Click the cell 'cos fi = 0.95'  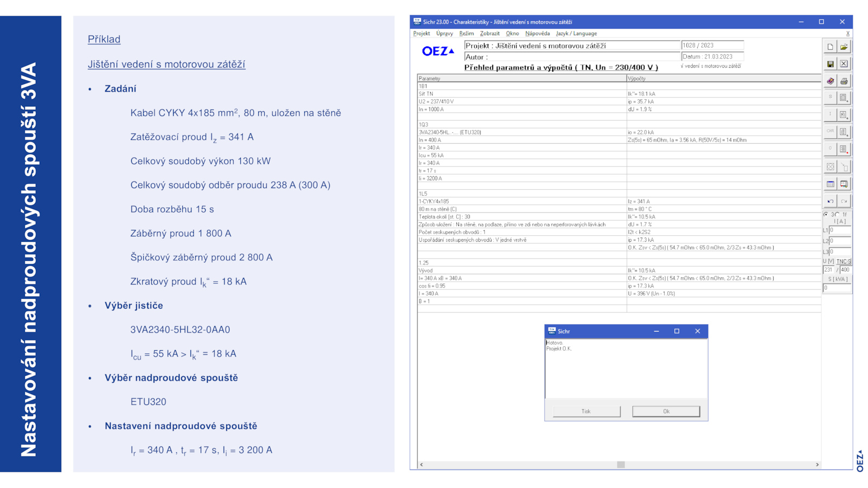[x=522, y=286]
